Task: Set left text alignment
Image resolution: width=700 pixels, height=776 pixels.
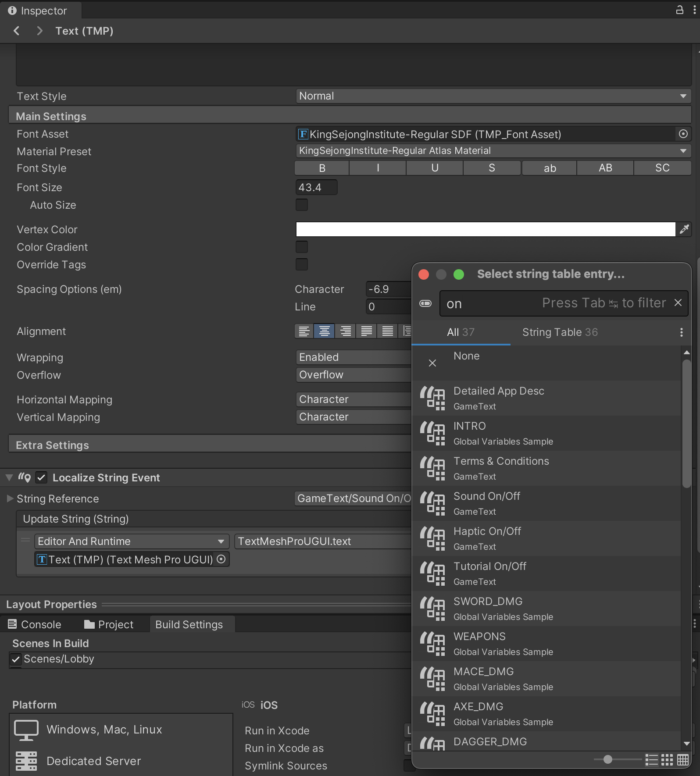Action: [x=304, y=331]
